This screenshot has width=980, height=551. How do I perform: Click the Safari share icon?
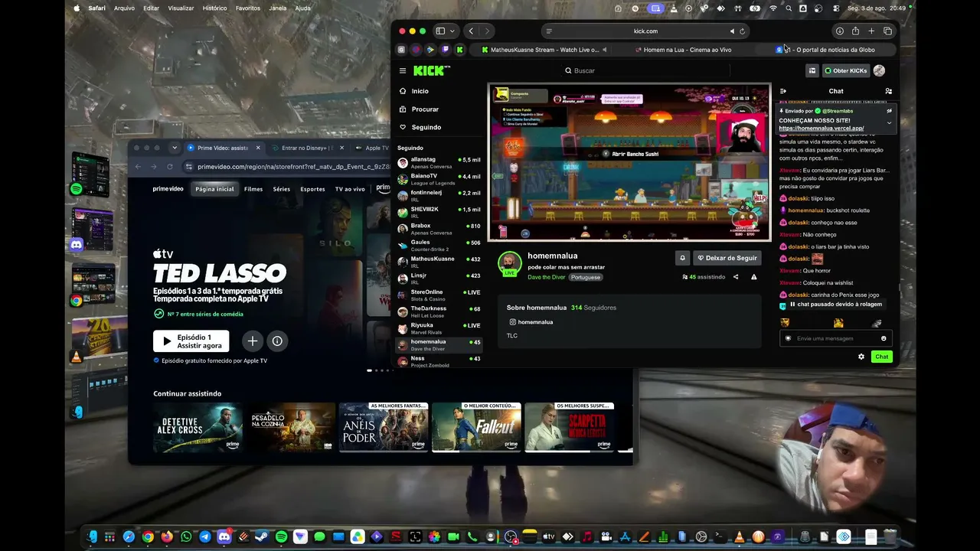tap(855, 31)
